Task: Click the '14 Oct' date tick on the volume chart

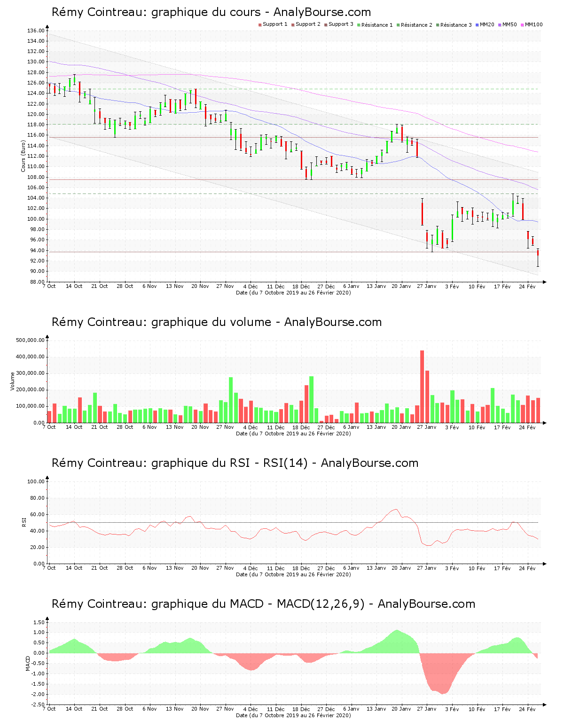Action: click(x=74, y=427)
